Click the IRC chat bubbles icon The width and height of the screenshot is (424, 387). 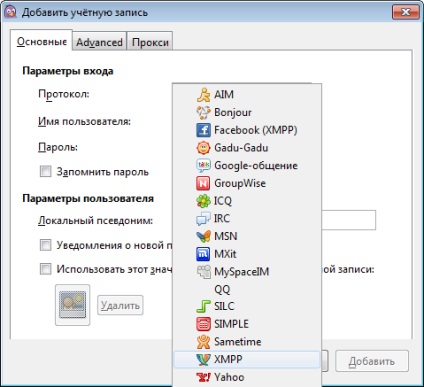pos(203,218)
